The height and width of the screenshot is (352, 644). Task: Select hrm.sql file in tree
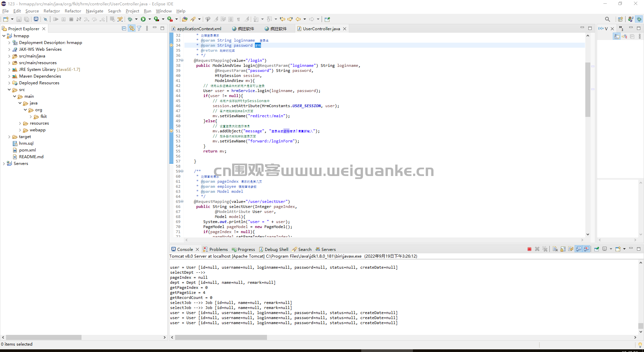pos(26,143)
